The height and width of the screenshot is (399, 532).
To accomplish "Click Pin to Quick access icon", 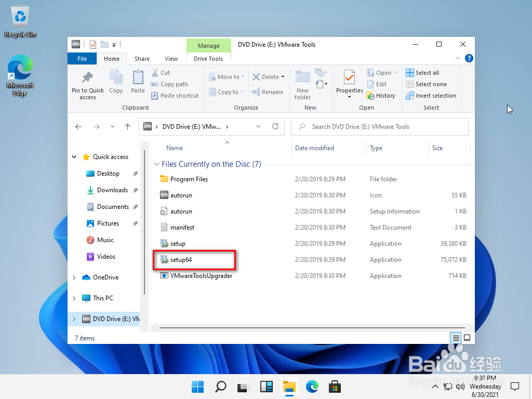I will 87,77.
